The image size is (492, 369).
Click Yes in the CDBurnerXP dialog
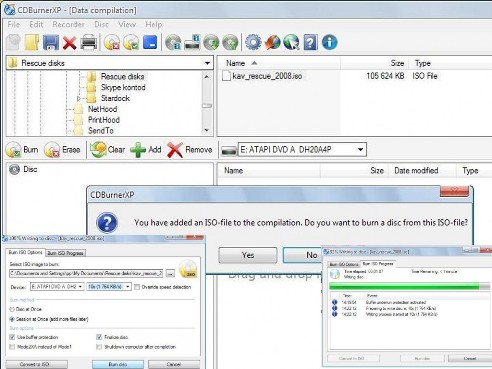pos(248,255)
